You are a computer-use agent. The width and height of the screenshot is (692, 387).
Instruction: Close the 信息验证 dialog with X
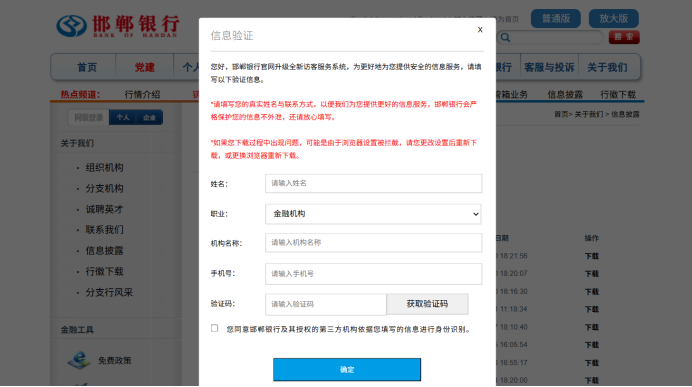click(x=480, y=30)
